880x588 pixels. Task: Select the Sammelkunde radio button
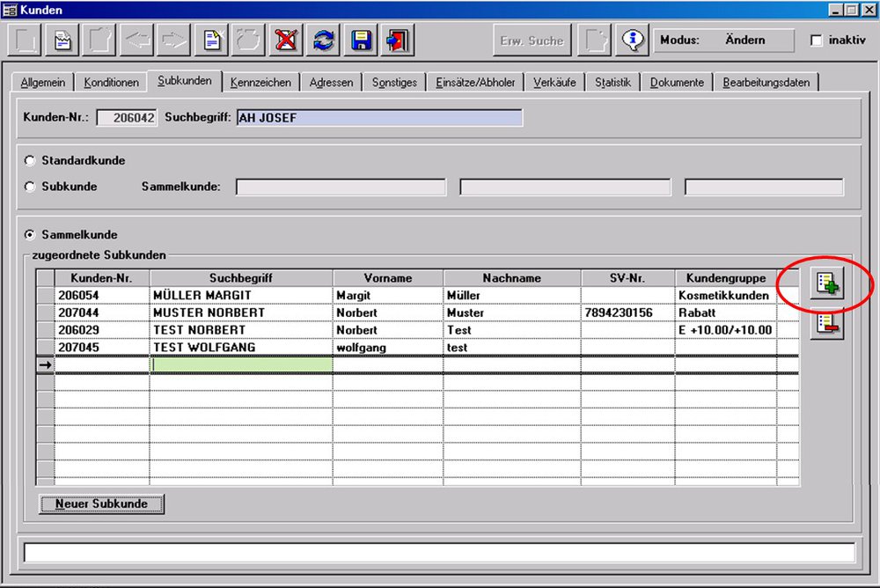tap(31, 235)
